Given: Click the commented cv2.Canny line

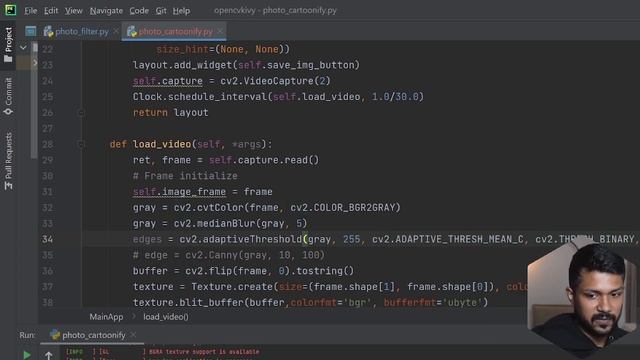Looking at the screenshot, I should point(229,256).
